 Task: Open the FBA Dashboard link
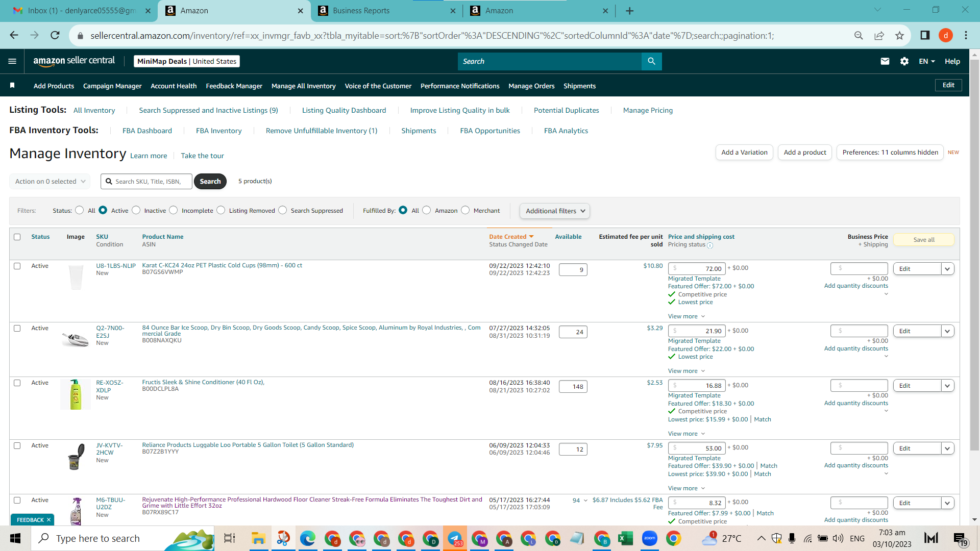click(147, 131)
